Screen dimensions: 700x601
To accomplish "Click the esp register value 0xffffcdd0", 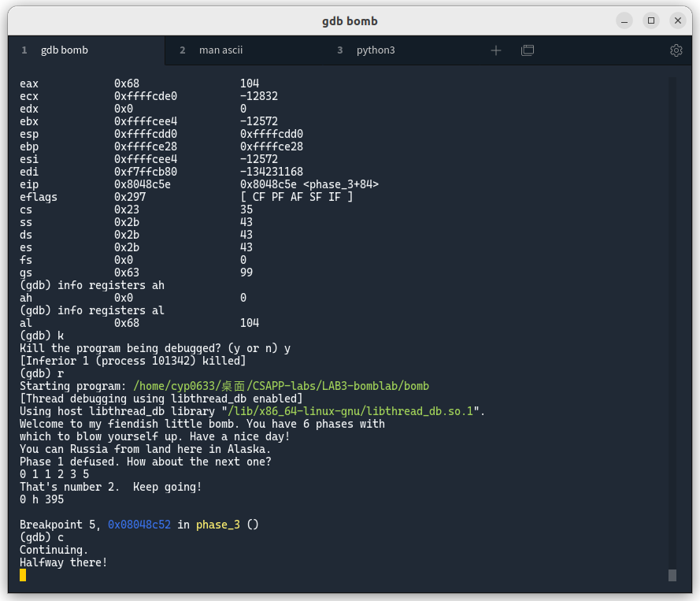I will 146,134.
